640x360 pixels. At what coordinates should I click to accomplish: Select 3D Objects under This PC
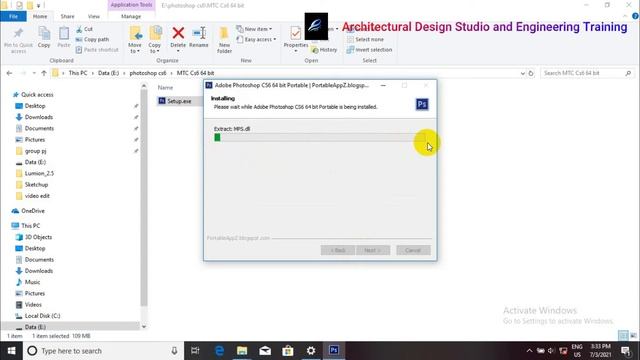[38, 237]
